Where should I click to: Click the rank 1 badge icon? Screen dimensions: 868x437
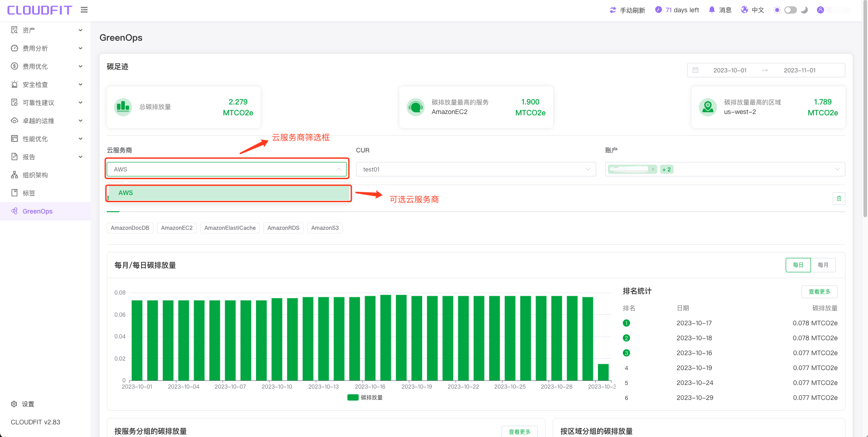626,323
